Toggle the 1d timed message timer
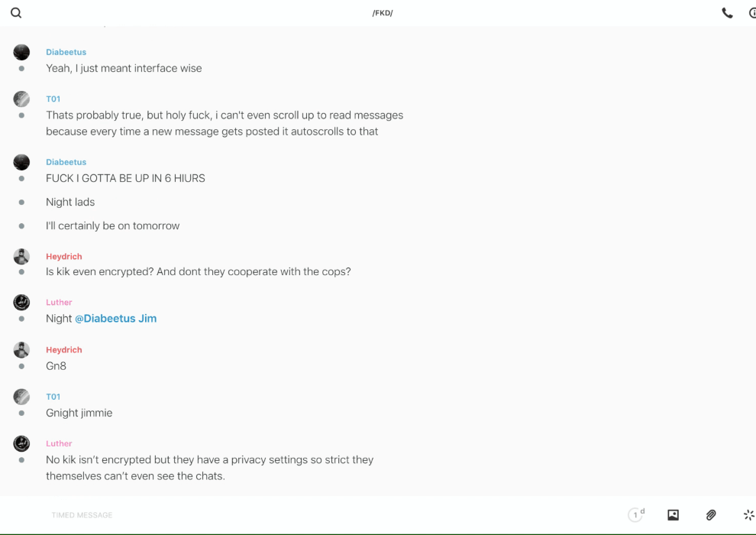This screenshot has height=535, width=756. (635, 515)
